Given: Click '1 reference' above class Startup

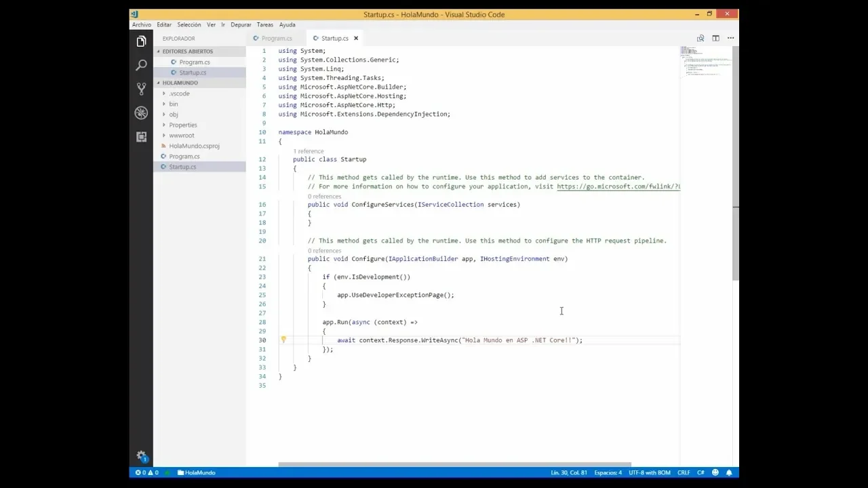Looking at the screenshot, I should coord(309,151).
